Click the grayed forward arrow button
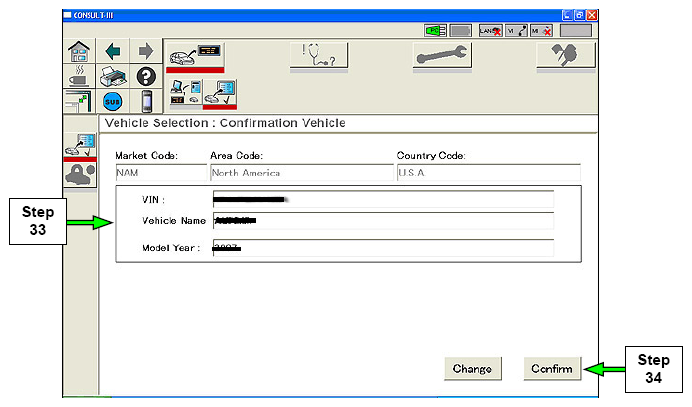The image size is (692, 407). [x=144, y=52]
